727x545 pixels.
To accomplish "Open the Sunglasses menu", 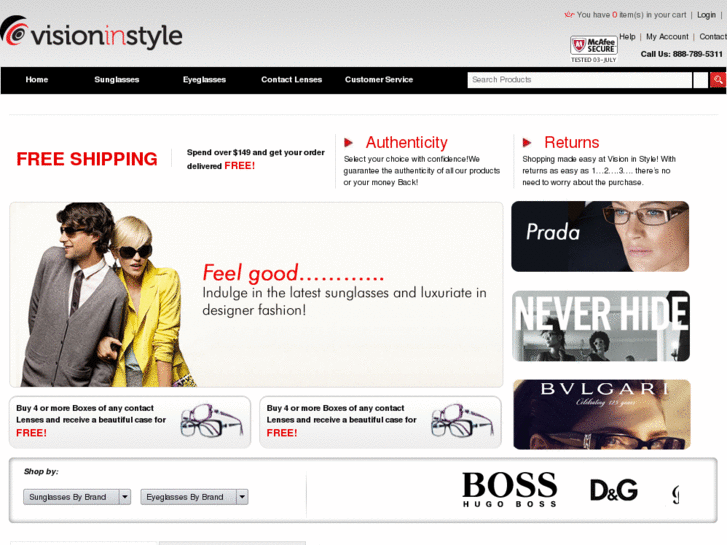I will coord(117,80).
